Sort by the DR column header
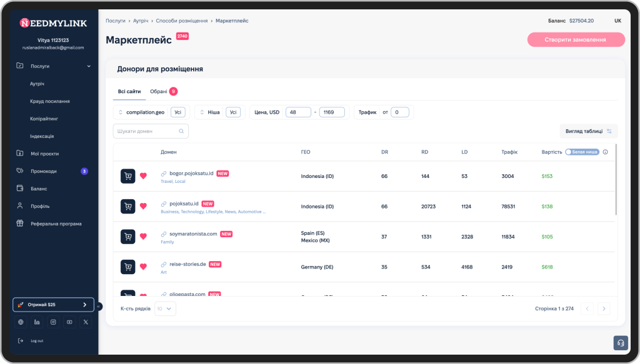640x364 pixels. click(x=384, y=152)
